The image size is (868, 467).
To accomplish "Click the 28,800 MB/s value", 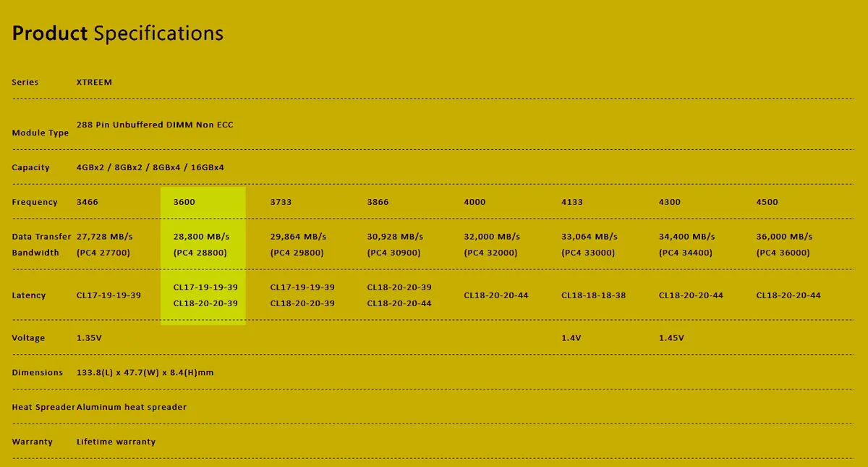I will pos(202,237).
